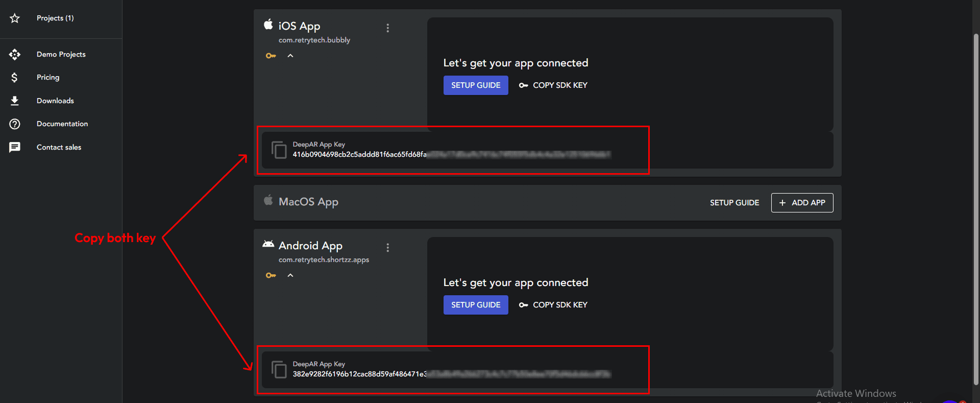Click the vertical page scrollbar
The width and height of the screenshot is (980, 403).
point(975,204)
